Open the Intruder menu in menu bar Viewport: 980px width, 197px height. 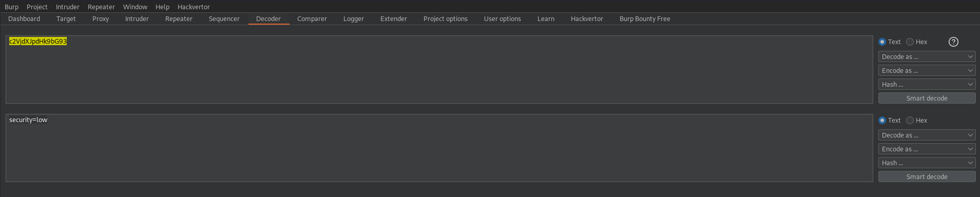point(68,7)
